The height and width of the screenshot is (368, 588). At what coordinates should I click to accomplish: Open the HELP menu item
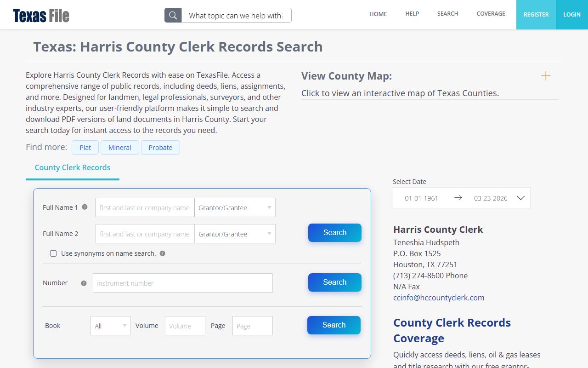[x=412, y=14]
